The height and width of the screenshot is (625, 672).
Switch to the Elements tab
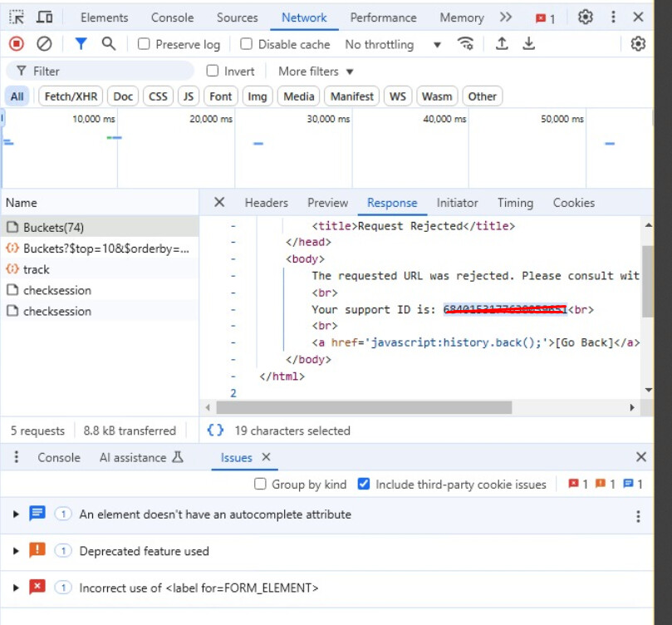click(x=104, y=17)
